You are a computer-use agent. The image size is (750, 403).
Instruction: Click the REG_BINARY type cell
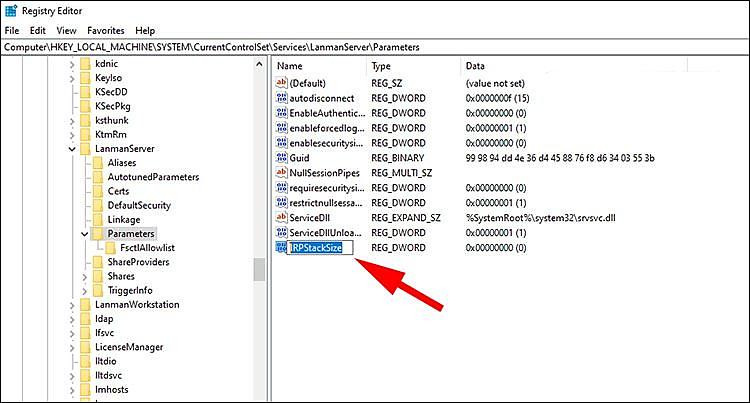[x=397, y=158]
